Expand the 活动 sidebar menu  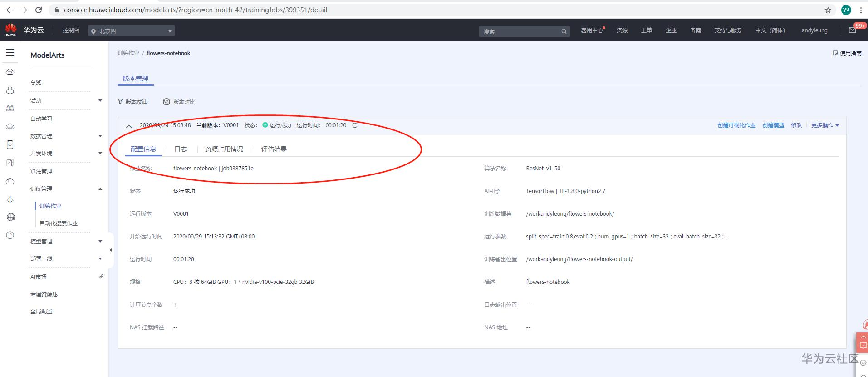coord(100,100)
